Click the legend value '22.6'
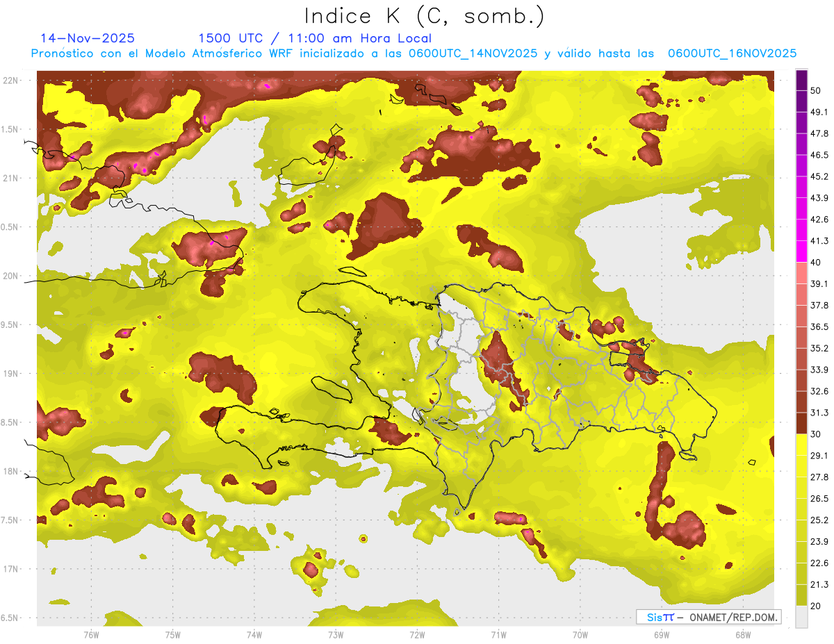 (819, 563)
